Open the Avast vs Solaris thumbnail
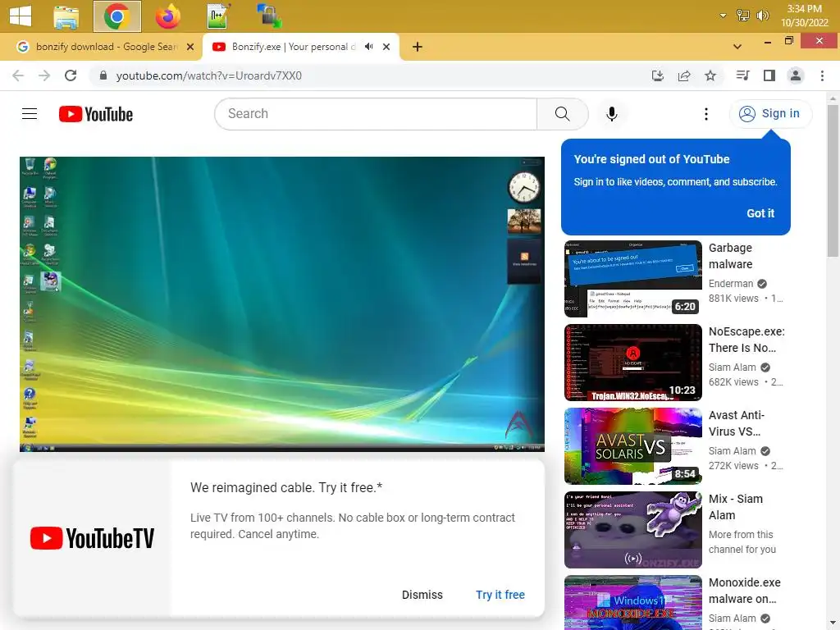 click(632, 445)
